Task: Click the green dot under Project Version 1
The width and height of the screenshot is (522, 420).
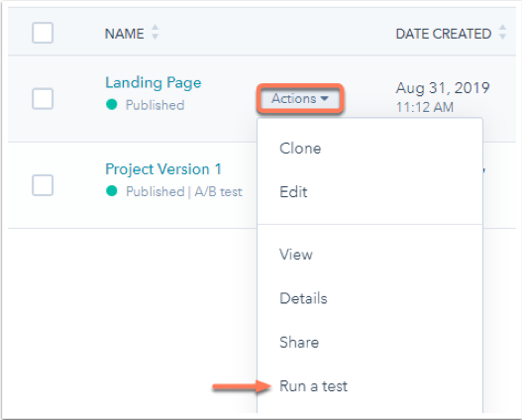Action: click(112, 191)
